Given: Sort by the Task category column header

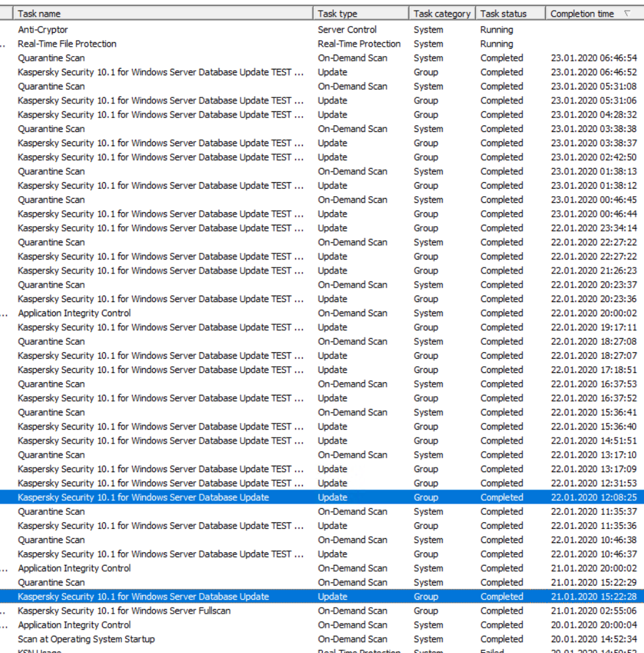Looking at the screenshot, I should coord(442,14).
